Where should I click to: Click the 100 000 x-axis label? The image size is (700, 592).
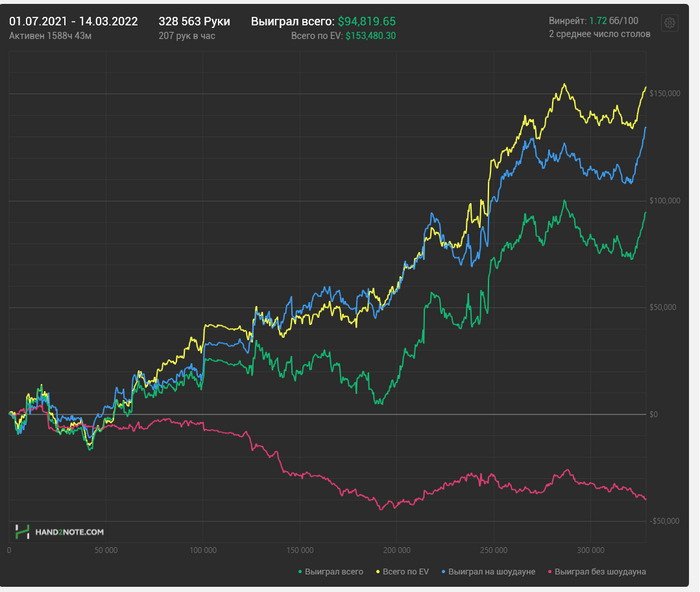coord(203,550)
